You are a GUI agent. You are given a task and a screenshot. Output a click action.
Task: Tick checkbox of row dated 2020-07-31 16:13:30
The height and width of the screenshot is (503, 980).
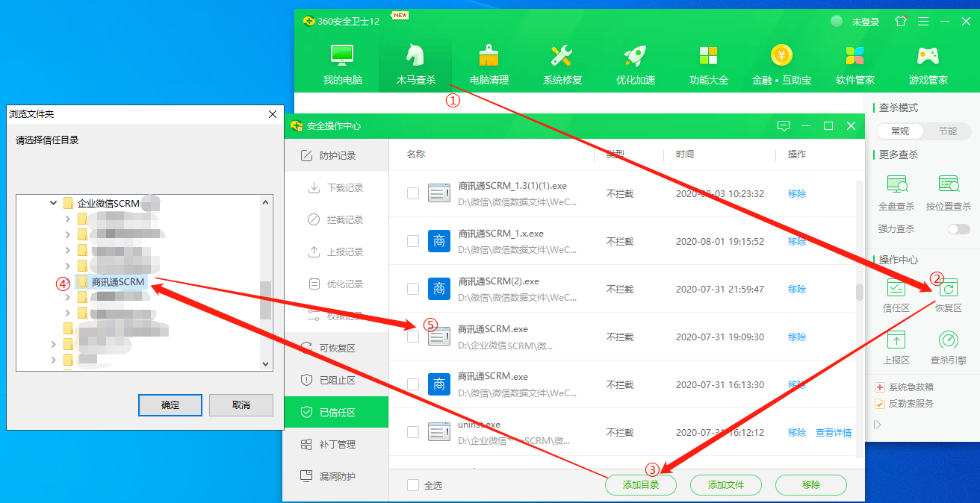413,384
